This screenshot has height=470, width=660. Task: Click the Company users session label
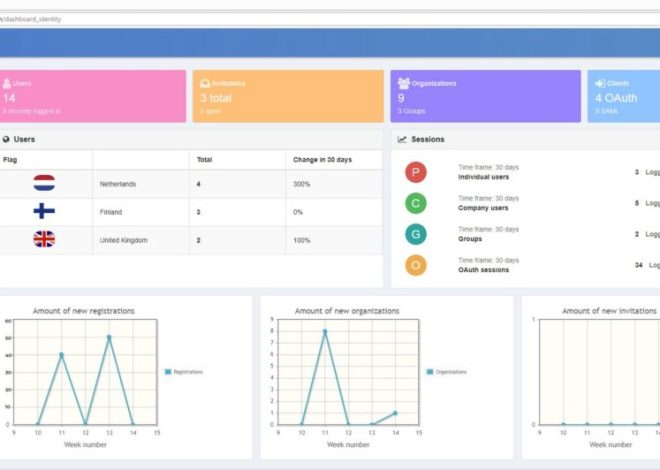click(483, 208)
